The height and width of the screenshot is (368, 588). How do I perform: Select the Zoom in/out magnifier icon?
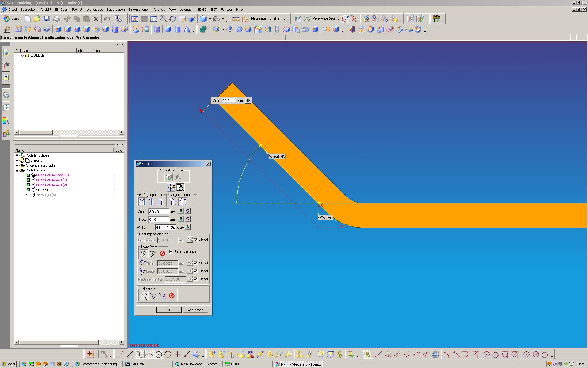pyautogui.click(x=163, y=19)
